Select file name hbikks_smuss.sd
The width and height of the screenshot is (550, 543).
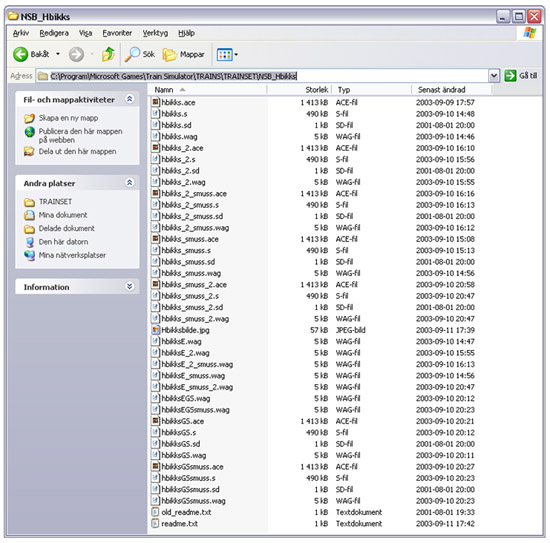188,262
